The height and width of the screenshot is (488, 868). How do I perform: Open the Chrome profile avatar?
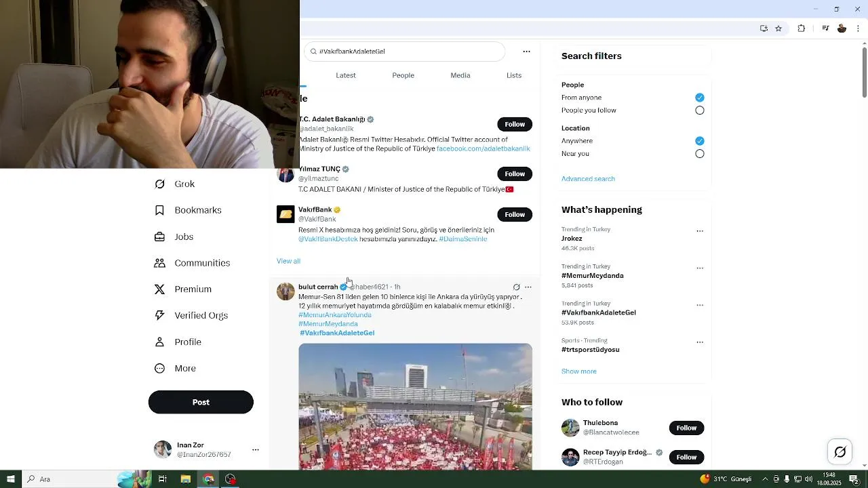(842, 28)
